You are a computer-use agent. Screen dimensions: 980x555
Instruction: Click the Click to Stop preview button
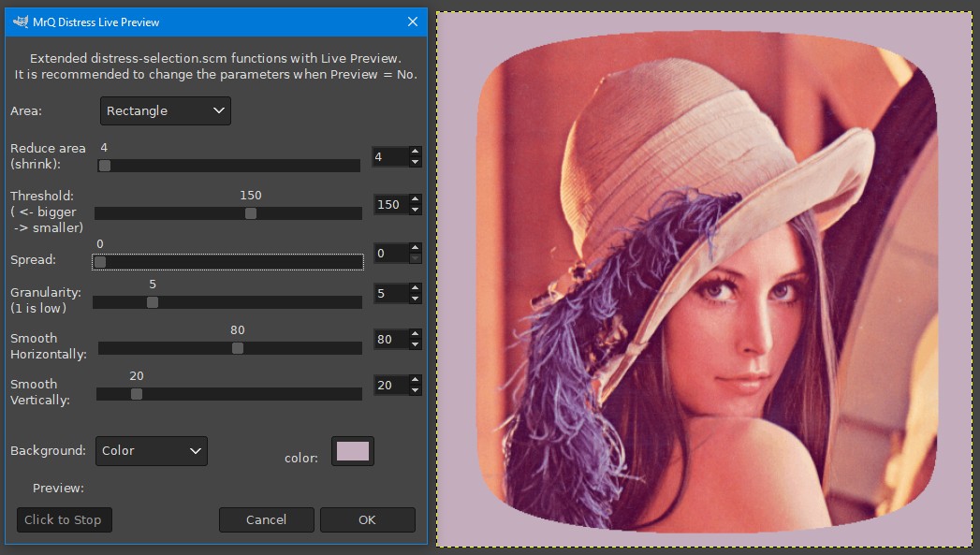64,519
